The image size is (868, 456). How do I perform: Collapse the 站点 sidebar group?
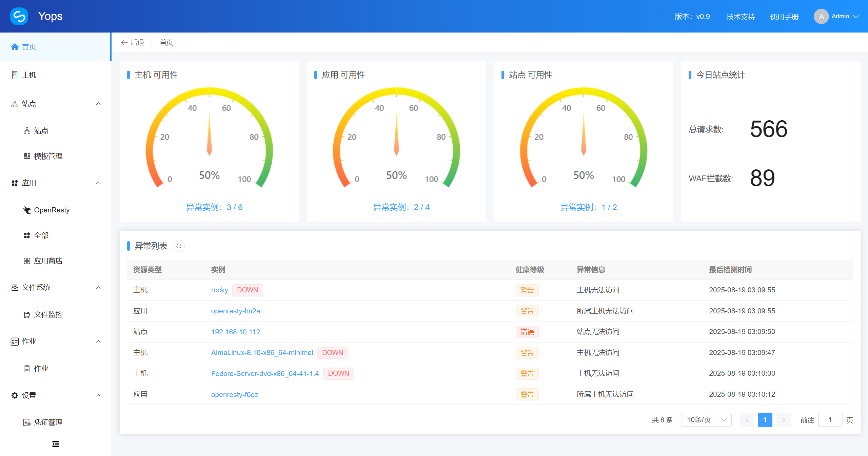pos(98,104)
